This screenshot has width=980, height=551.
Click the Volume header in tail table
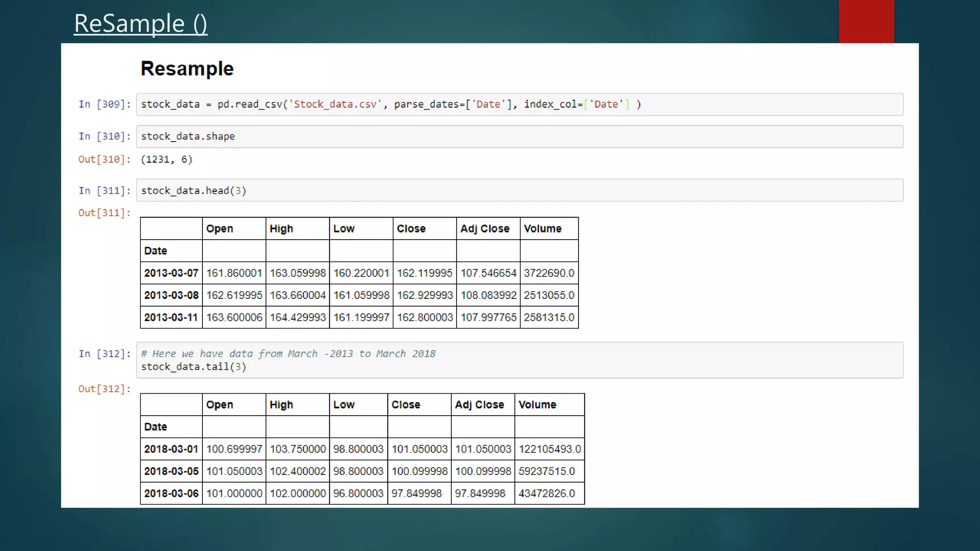(x=537, y=405)
